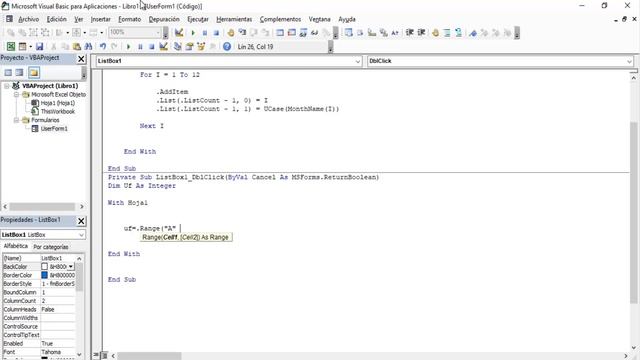Open the Locals window icon
This screenshot has height=360, width=640.
(280, 33)
